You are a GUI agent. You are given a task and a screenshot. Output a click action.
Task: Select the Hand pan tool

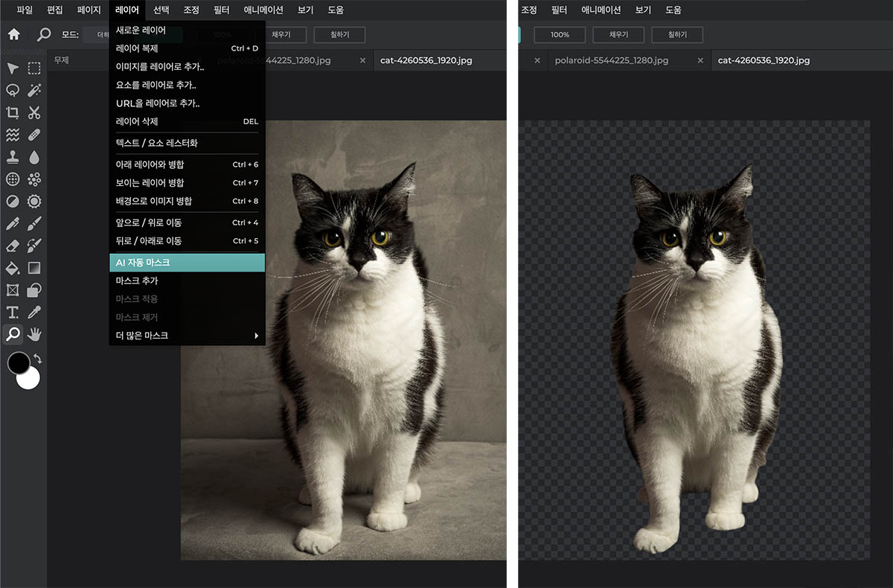point(34,334)
